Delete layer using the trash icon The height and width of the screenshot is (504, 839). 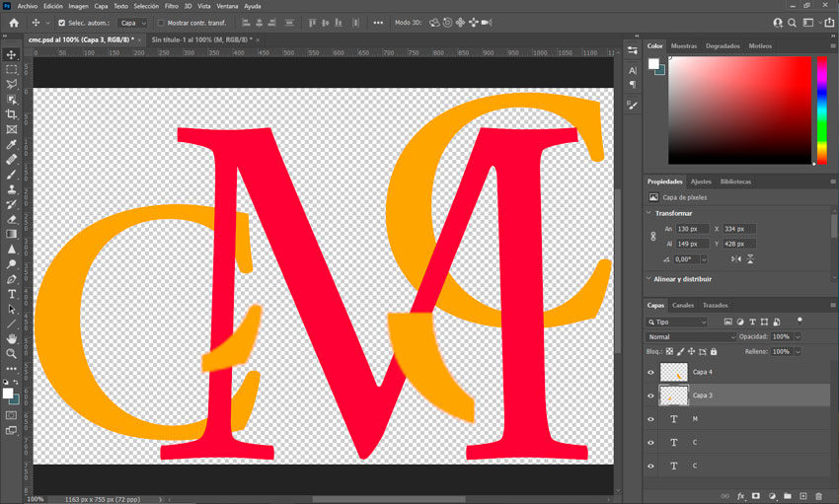click(x=818, y=496)
